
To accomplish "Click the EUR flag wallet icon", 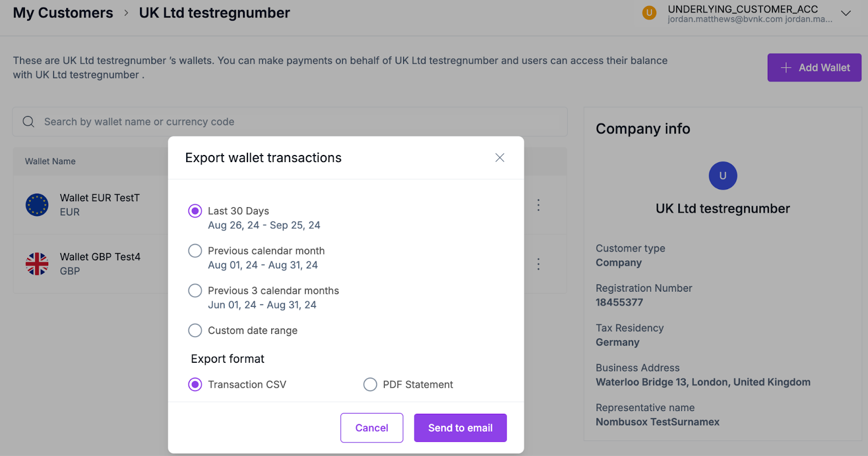I will click(37, 205).
